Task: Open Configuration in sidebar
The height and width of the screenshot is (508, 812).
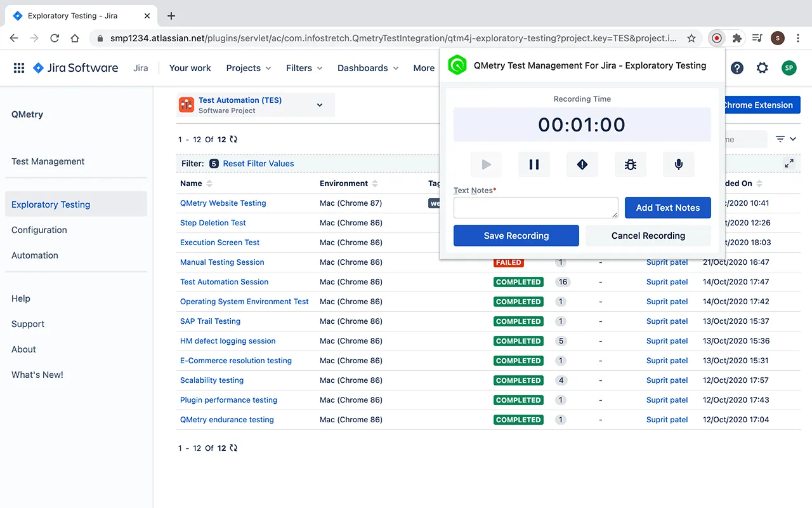Action: pos(39,230)
